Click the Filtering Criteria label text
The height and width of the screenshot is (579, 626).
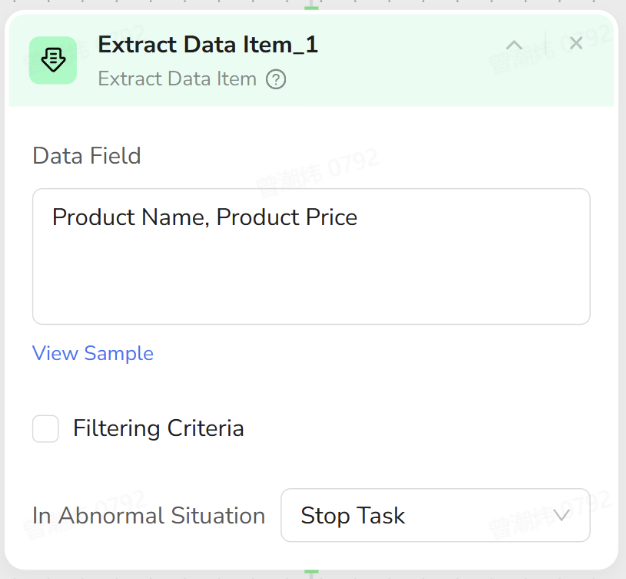pos(158,429)
